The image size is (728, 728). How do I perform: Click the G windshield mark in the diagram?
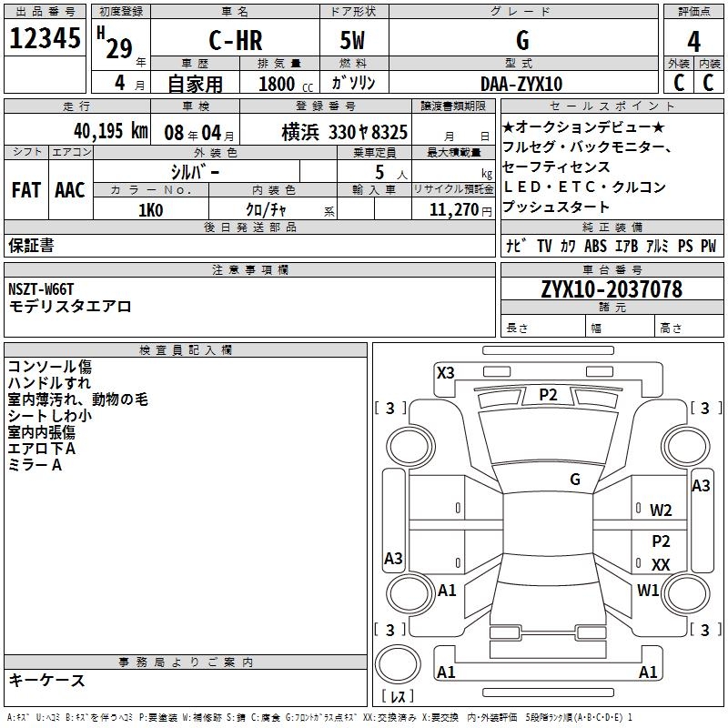click(574, 479)
